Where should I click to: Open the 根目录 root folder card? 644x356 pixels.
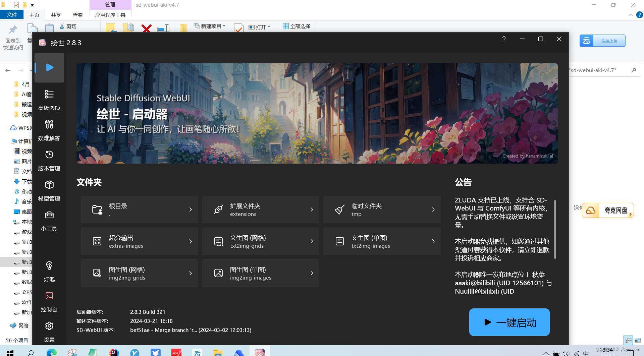(x=139, y=210)
